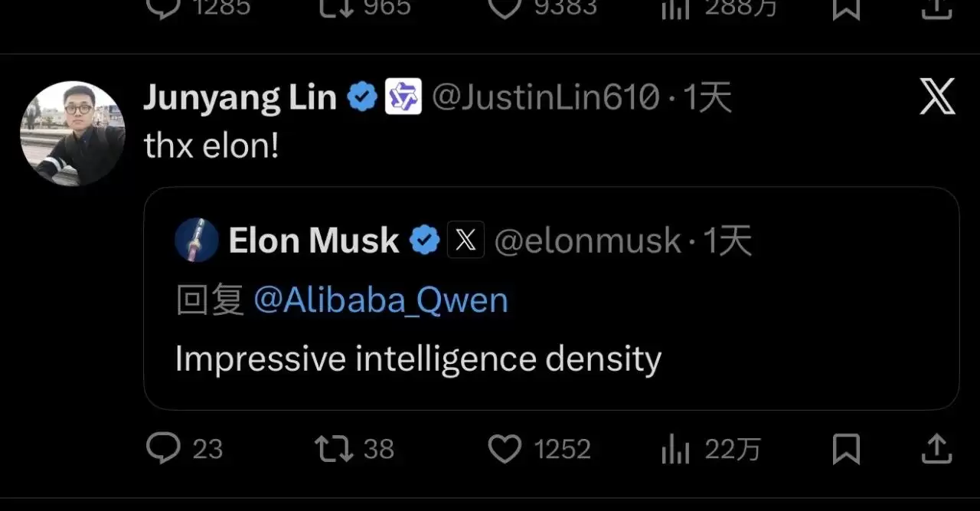Image resolution: width=980 pixels, height=511 pixels.
Task: Open quoted post "Impressive intelligence density"
Action: (417, 359)
